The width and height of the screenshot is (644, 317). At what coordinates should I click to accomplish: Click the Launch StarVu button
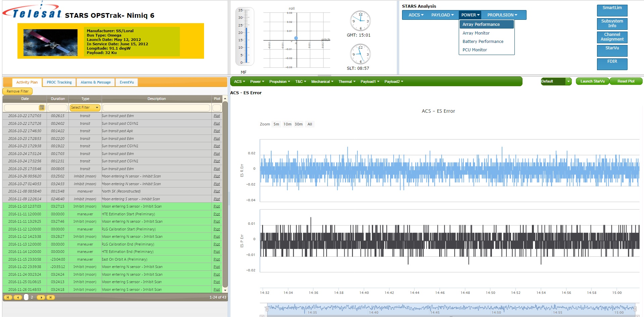coord(592,82)
